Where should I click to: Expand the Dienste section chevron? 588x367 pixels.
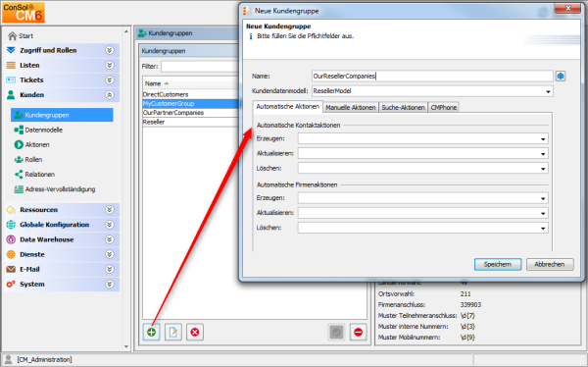(110, 254)
